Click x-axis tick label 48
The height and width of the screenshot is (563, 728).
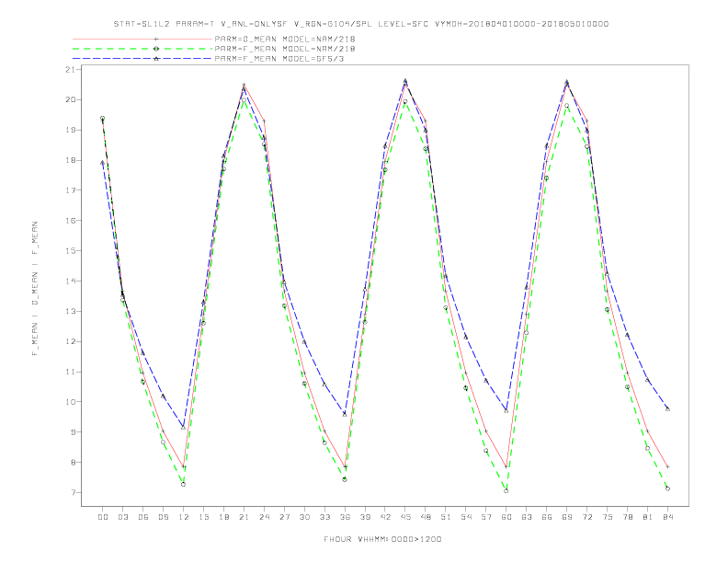click(x=426, y=517)
